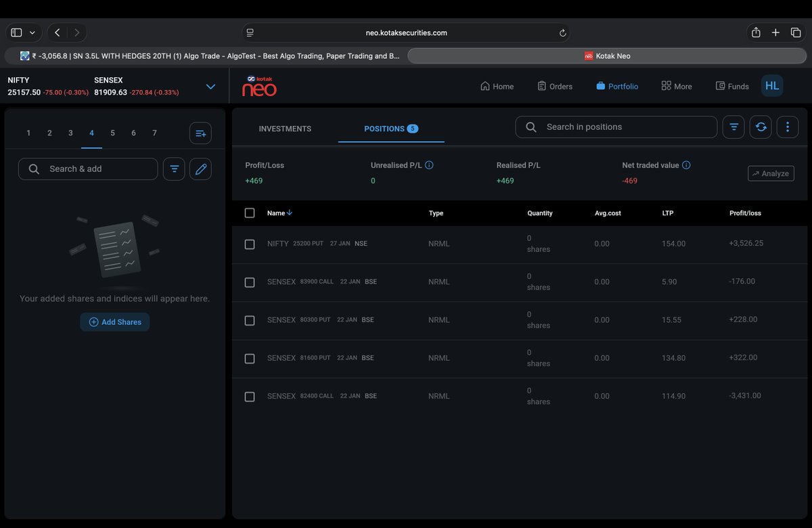Viewport: 812px width, 528px height.
Task: Click the Kotak Neo logo
Action: click(x=260, y=86)
